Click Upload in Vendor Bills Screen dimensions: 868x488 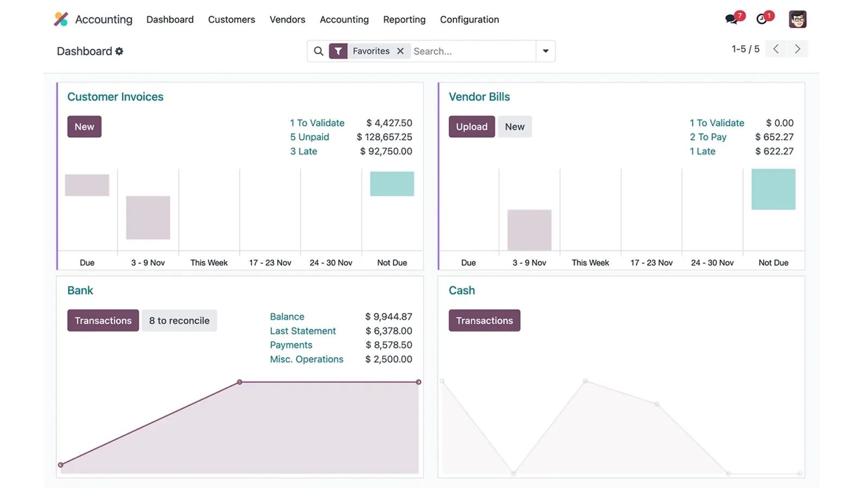[x=471, y=126]
